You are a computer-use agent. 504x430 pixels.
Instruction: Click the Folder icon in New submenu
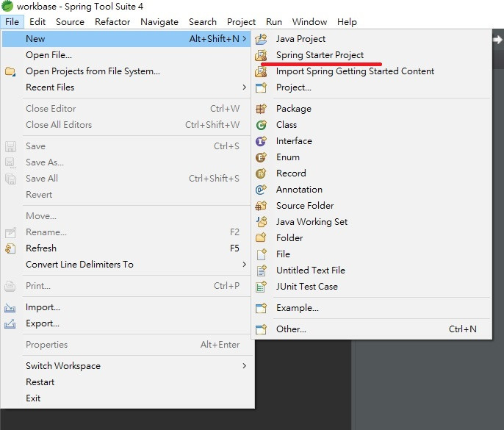(261, 238)
